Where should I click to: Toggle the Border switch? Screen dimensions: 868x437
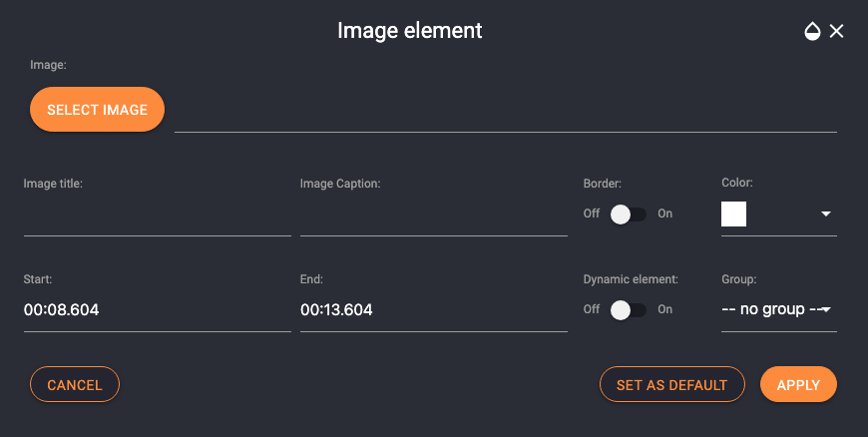[x=629, y=215]
